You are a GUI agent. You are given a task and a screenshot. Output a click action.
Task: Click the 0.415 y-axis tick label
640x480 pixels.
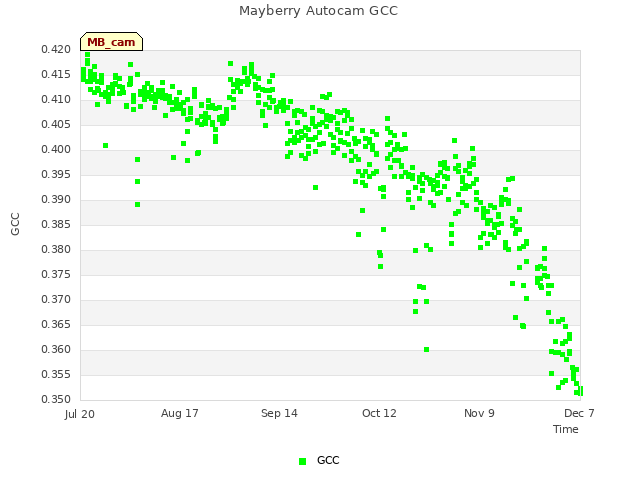(56, 74)
